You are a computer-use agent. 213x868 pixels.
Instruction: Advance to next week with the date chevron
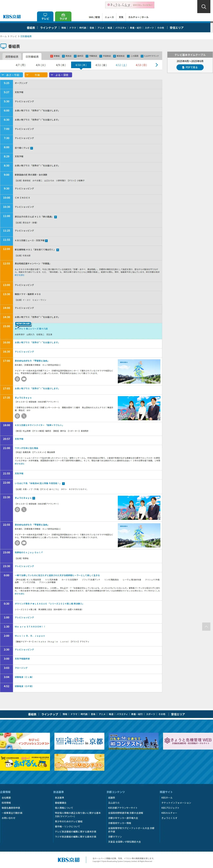(156, 65)
